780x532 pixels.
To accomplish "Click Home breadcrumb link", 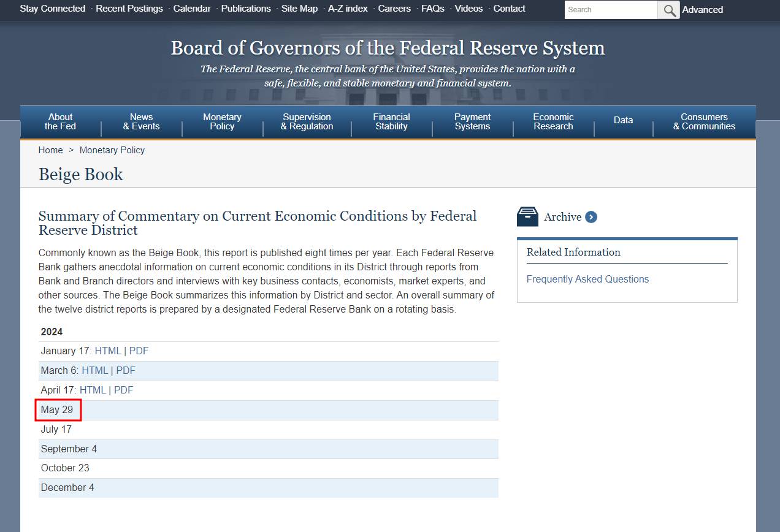I will 50,150.
